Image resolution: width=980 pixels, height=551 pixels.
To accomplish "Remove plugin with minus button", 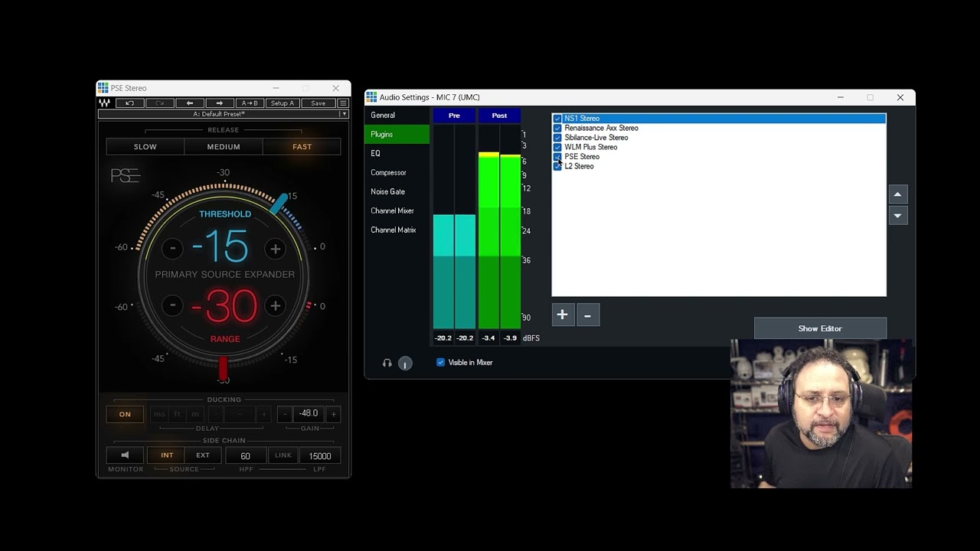I will (587, 315).
